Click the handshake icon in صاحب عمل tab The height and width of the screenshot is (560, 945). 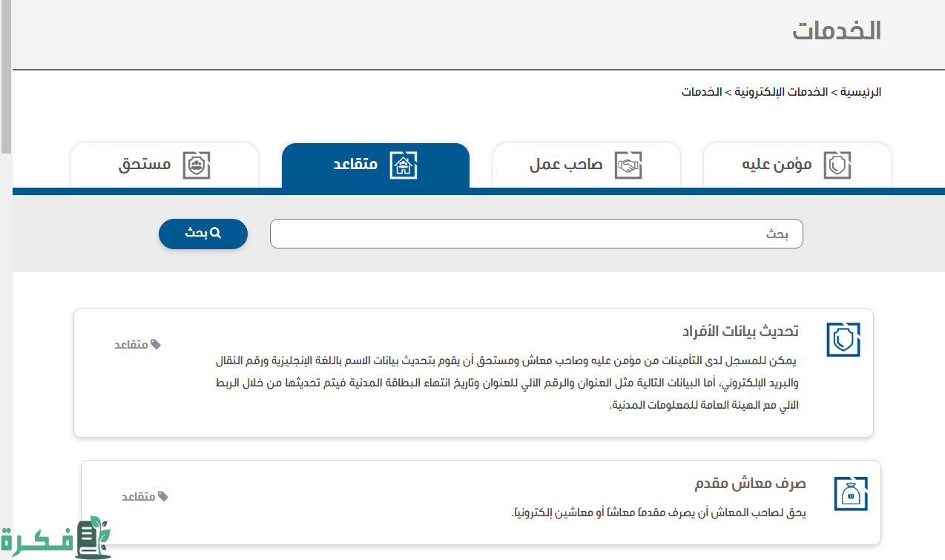tap(628, 165)
